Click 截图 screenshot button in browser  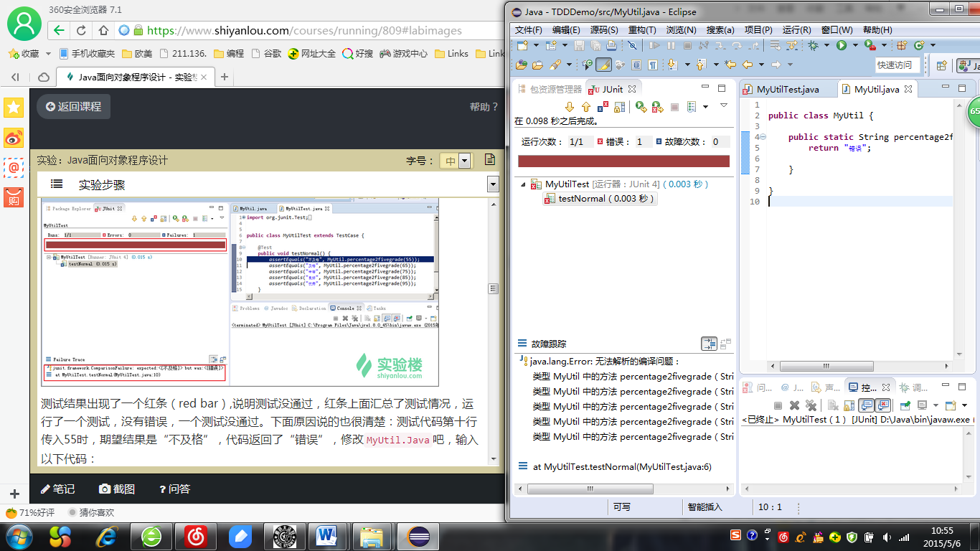tap(117, 489)
